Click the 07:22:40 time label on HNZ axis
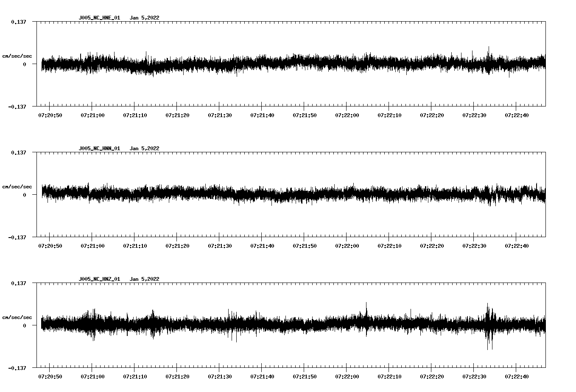Viewport: 576px width, 392px height. (517, 377)
